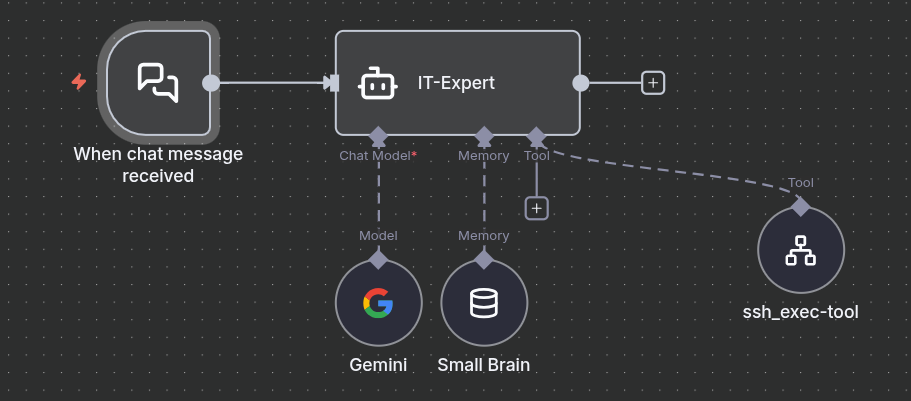Click the diamond connector atop Small Brain node
This screenshot has width=911, height=401.
[x=484, y=260]
